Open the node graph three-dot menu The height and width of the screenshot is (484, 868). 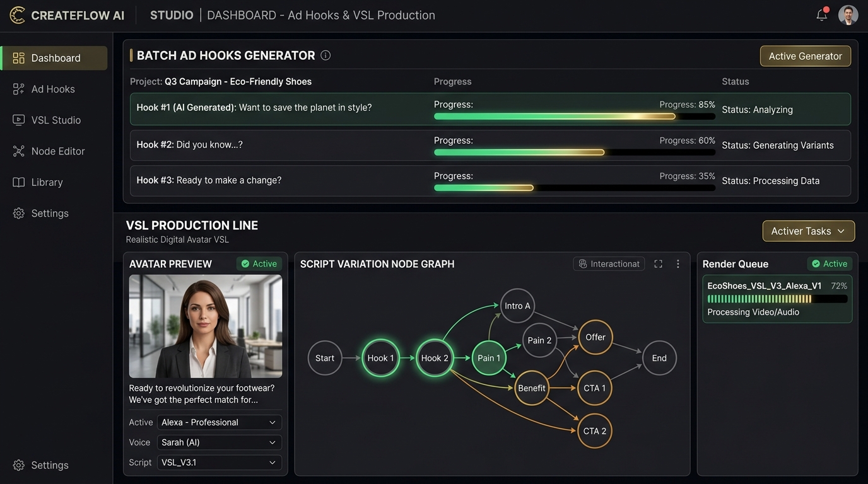[678, 264]
